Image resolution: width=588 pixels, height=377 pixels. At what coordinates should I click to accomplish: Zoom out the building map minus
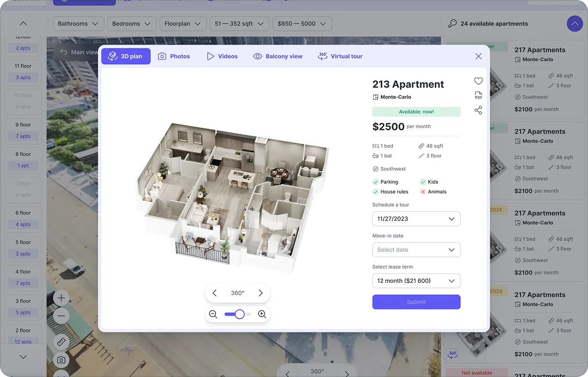click(x=61, y=316)
